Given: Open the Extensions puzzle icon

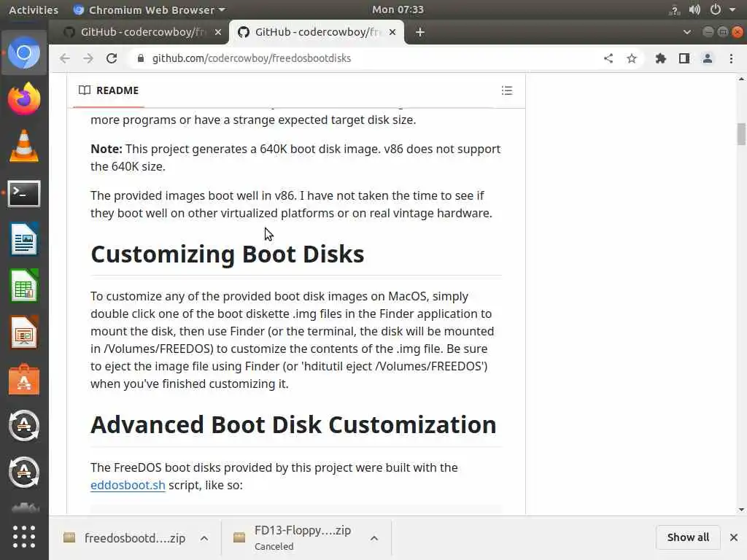Looking at the screenshot, I should point(661,58).
